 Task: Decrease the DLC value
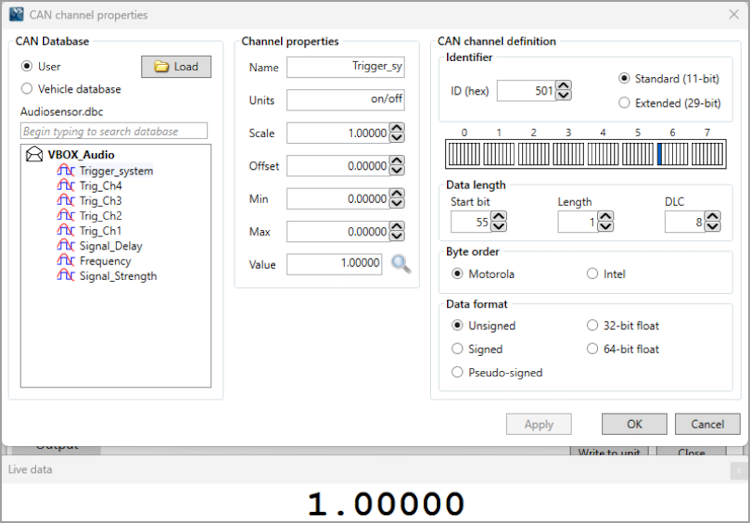pos(713,227)
